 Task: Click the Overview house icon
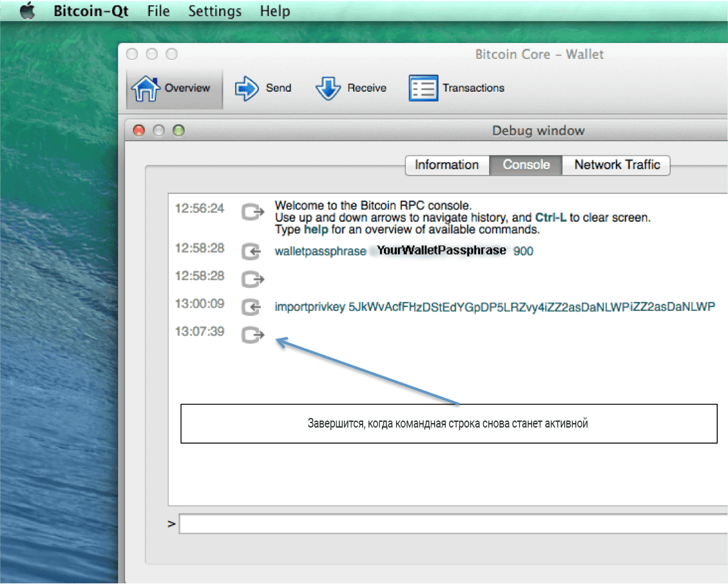pos(145,88)
